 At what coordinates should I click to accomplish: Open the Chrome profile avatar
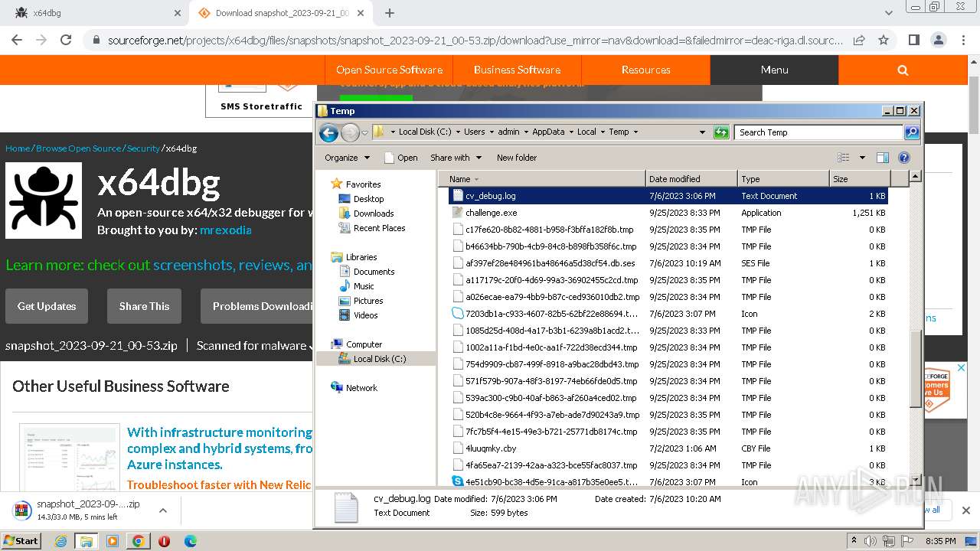coord(939,40)
